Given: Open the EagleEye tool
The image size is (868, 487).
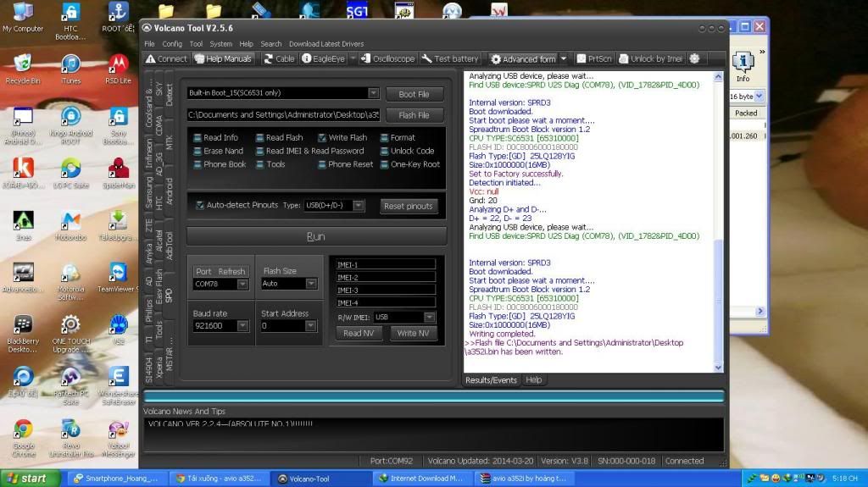Looking at the screenshot, I should coord(323,58).
